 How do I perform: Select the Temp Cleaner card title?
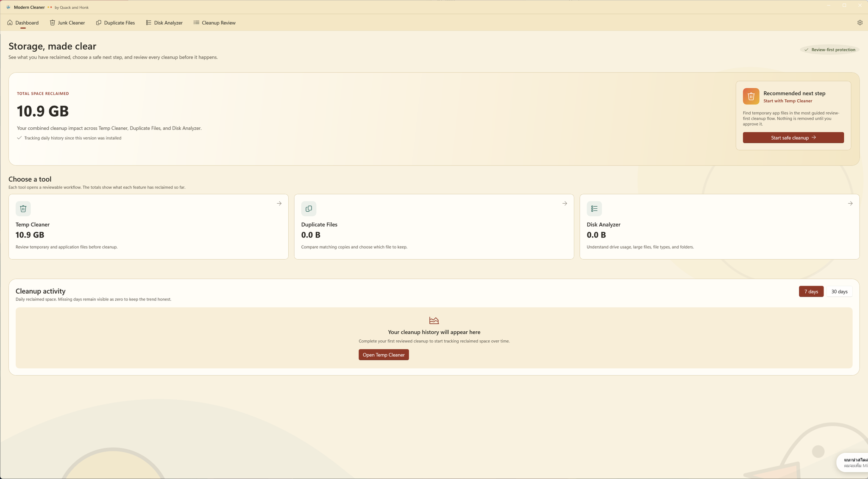coord(33,224)
